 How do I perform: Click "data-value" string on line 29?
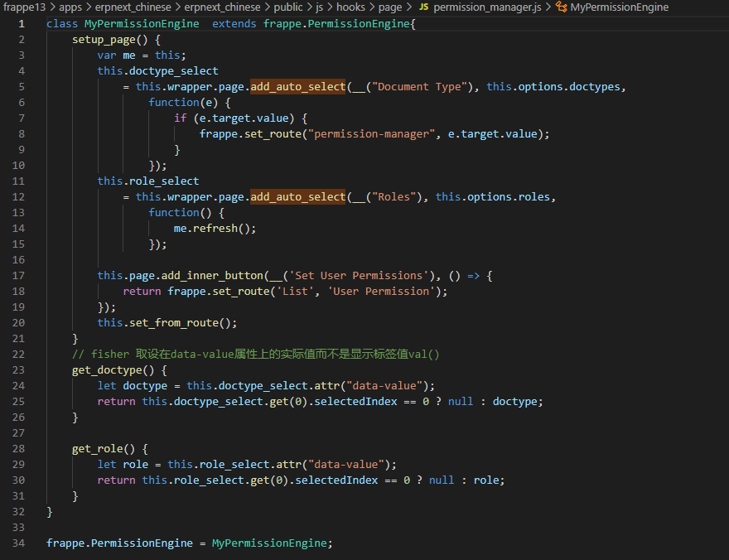tap(346, 465)
